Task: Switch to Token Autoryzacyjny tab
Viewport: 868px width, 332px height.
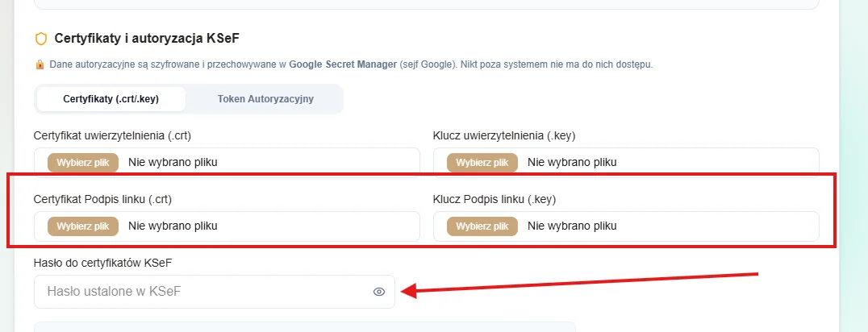Action: click(x=265, y=99)
